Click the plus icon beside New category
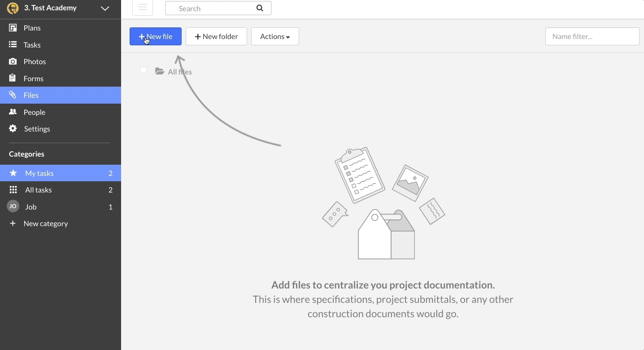This screenshot has height=350, width=644. (13, 223)
